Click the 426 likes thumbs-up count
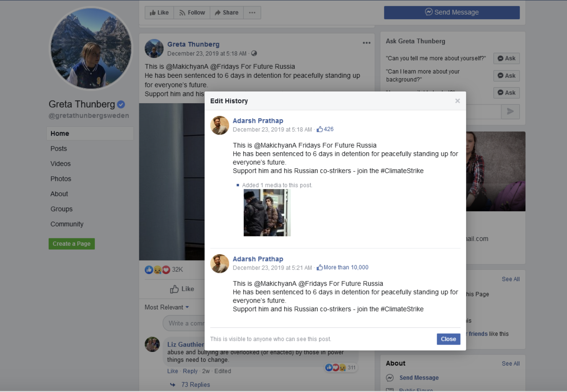This screenshot has height=392, width=567. tap(325, 129)
